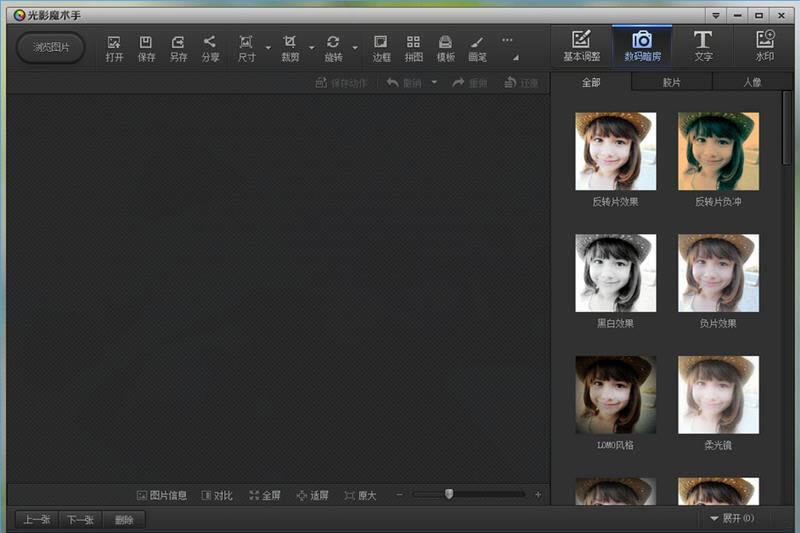800x533 pixels.
Task: Click the zoom slider handle
Action: 449,494
